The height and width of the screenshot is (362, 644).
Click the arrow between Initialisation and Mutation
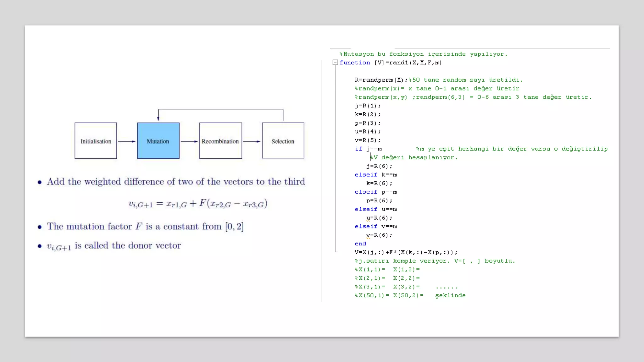tap(127, 141)
